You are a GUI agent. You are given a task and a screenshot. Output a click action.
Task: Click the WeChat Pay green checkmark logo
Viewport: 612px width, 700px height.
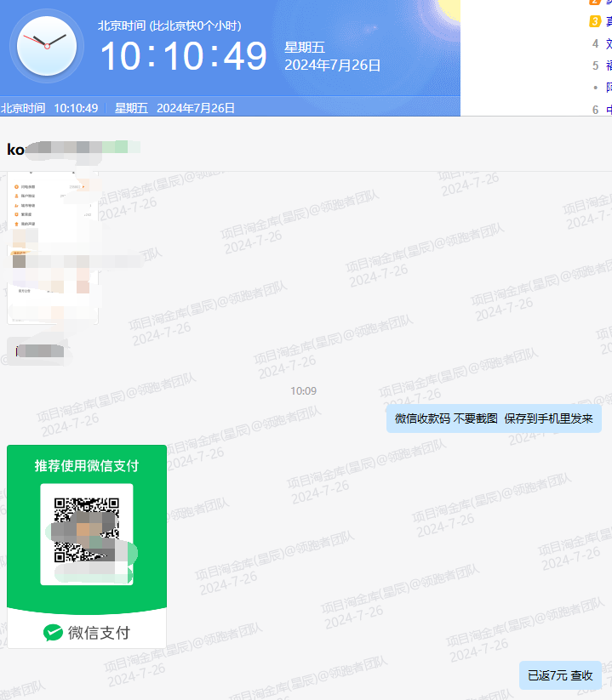(x=54, y=632)
